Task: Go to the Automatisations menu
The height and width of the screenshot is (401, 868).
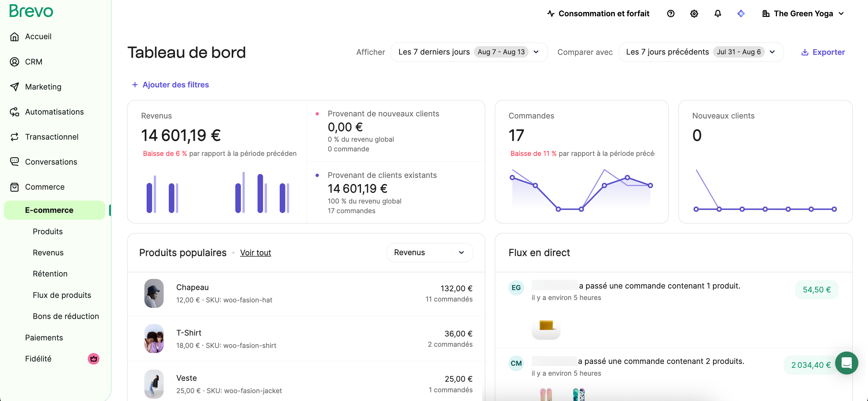Action: point(54,112)
